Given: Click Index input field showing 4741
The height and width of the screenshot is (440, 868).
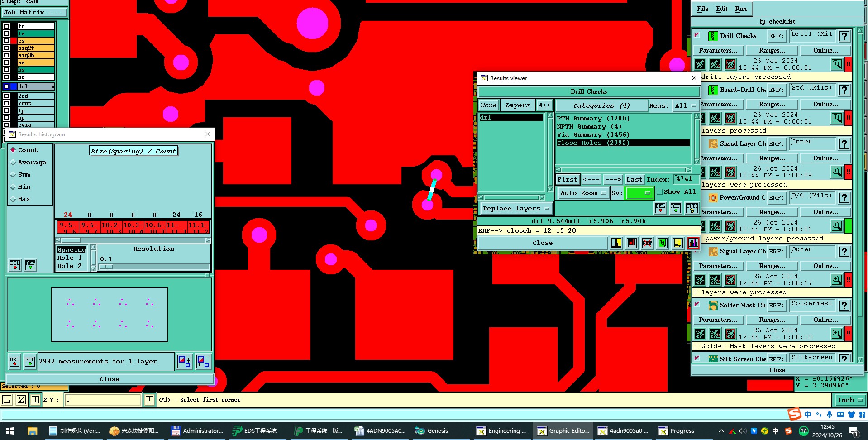Looking at the screenshot, I should pyautogui.click(x=685, y=179).
